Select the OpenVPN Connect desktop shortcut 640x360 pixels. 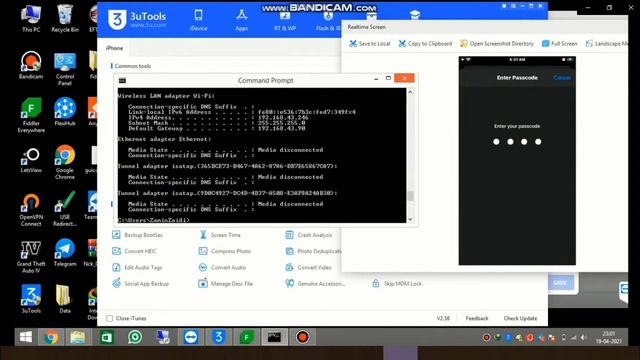click(x=31, y=209)
